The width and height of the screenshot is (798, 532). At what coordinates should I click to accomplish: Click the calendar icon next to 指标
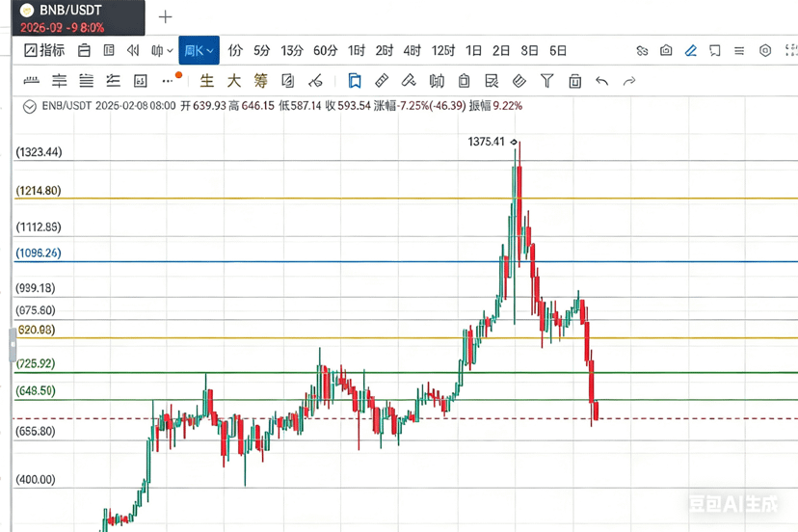[84, 50]
